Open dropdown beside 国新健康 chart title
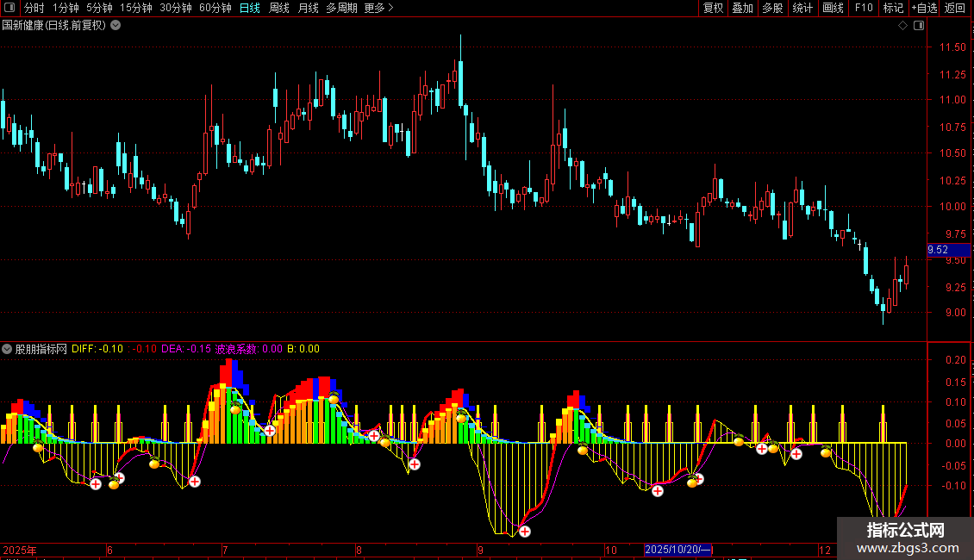974x560 pixels. coord(116,26)
